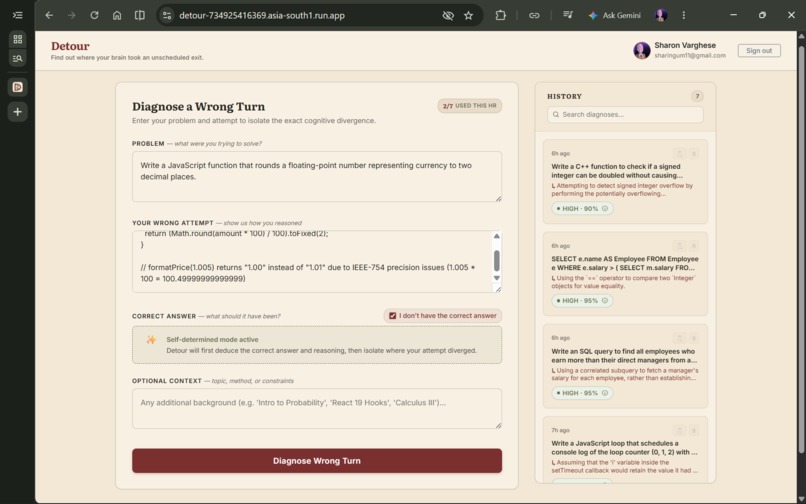Open the JavaScript loop history entry
The image size is (806, 504).
pos(625,450)
